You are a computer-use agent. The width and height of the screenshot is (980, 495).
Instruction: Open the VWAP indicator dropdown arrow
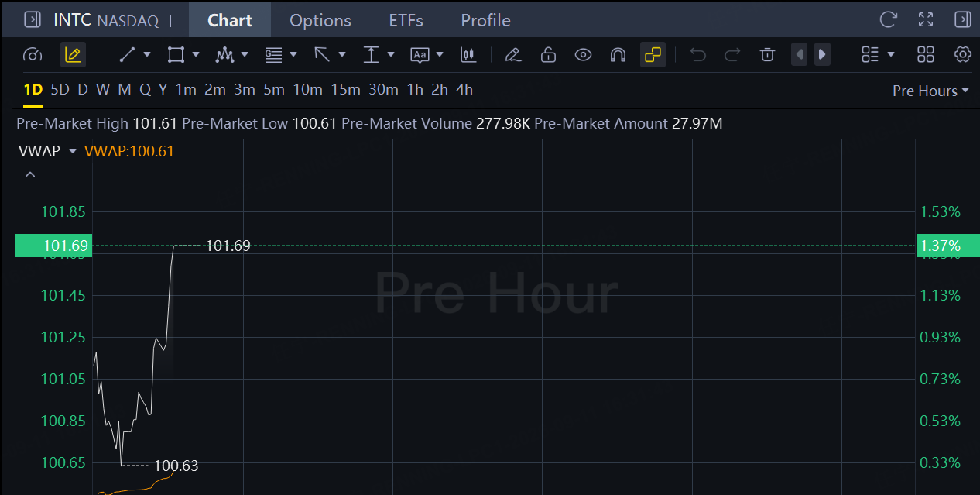tap(73, 151)
